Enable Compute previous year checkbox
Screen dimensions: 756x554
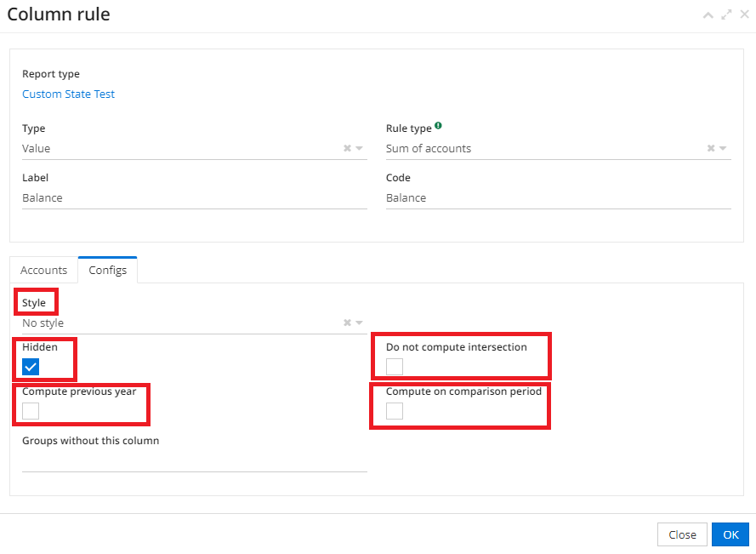31,411
